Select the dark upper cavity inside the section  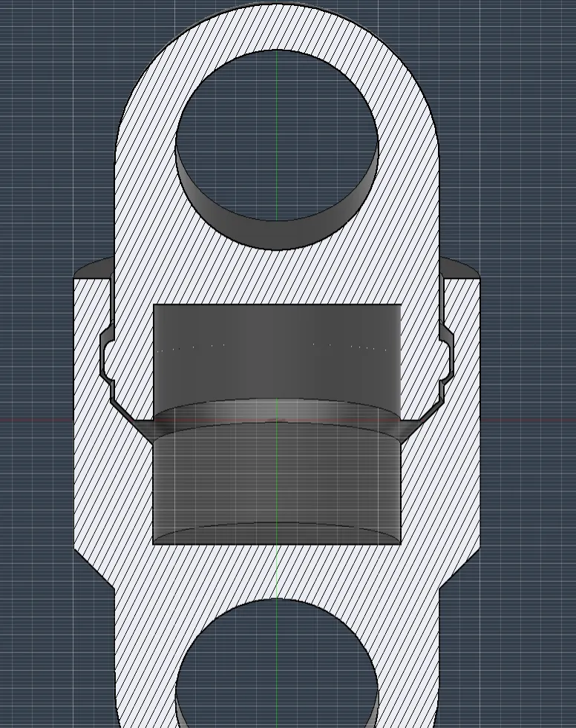(x=277, y=352)
